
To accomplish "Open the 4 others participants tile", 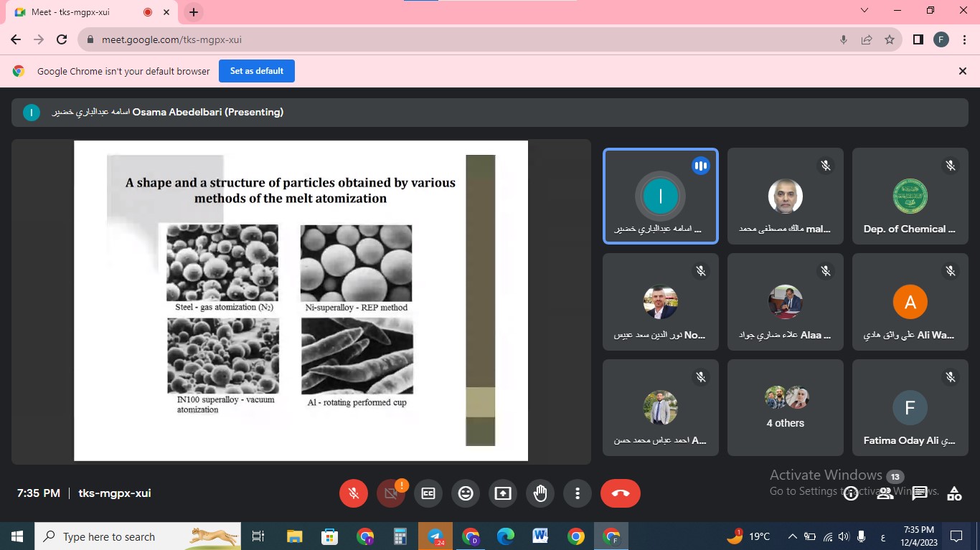I will (786, 407).
